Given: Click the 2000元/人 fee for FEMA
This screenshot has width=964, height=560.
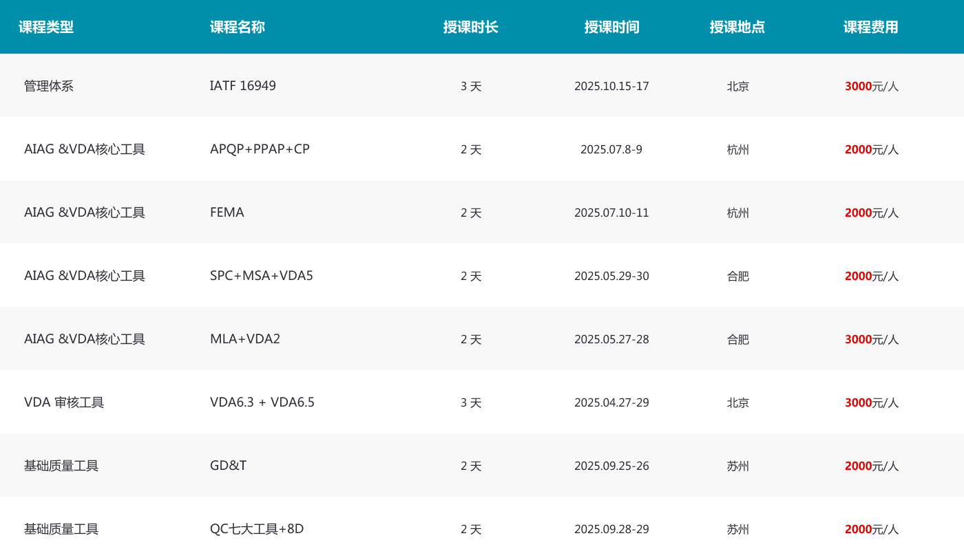Looking at the screenshot, I should click(872, 213).
